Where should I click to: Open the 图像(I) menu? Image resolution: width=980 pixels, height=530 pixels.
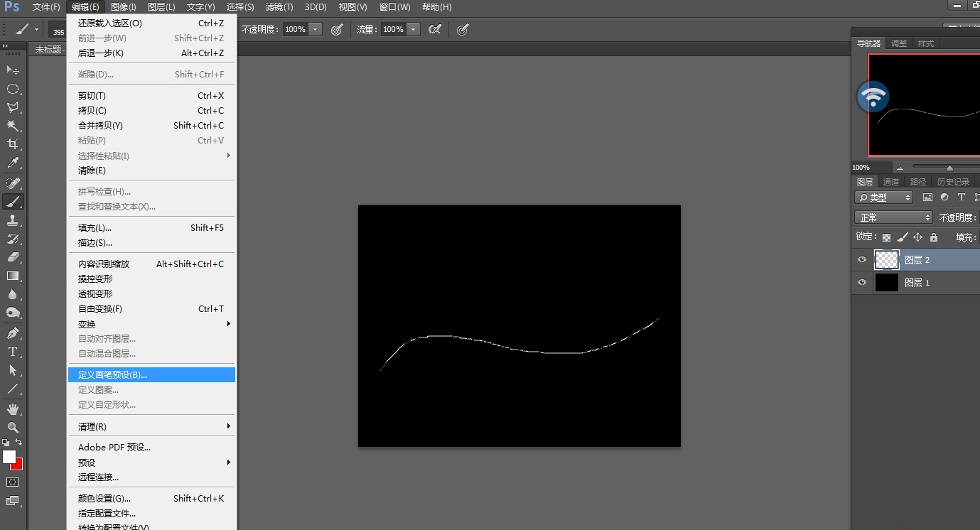click(x=124, y=7)
